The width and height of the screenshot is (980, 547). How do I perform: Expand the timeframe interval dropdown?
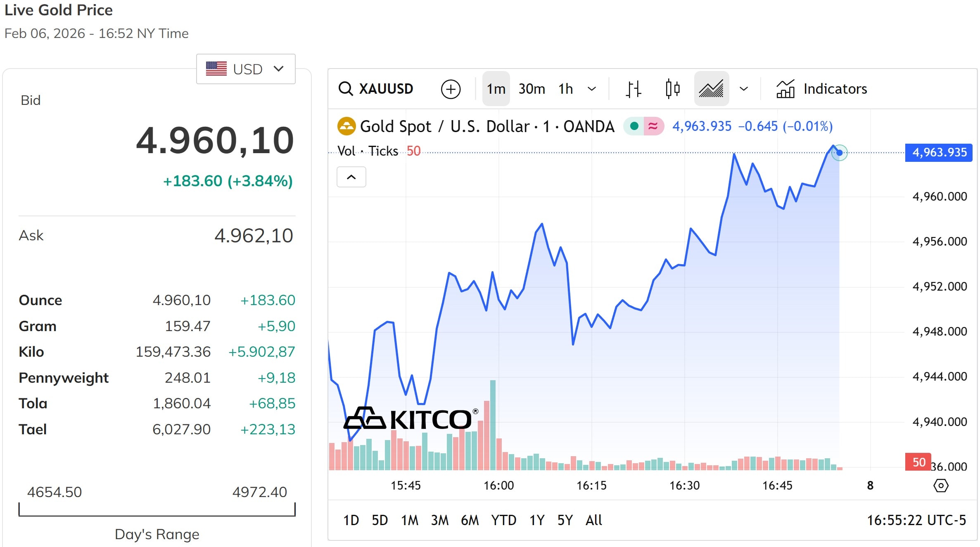(592, 88)
